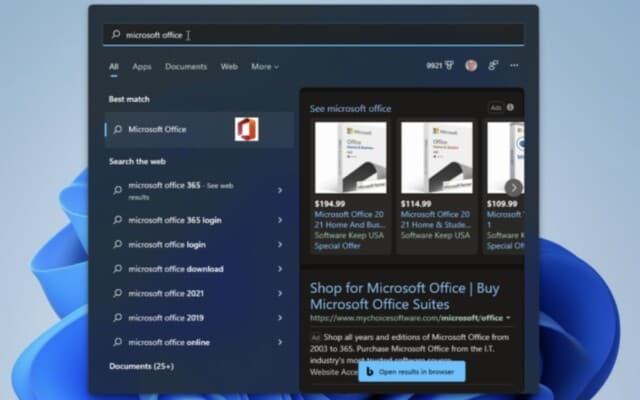Open the $194.99 Office 2021 Home And Business link
Screen dimensions: 640x400
[349, 220]
